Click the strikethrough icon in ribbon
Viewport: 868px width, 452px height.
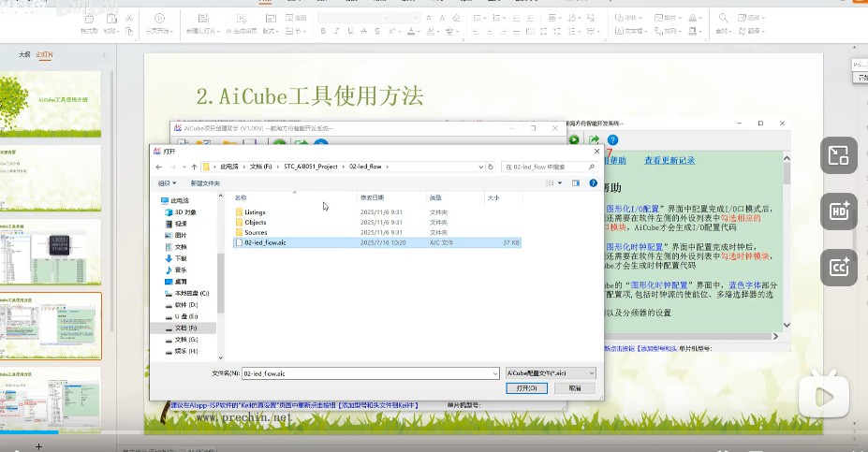[x=363, y=32]
